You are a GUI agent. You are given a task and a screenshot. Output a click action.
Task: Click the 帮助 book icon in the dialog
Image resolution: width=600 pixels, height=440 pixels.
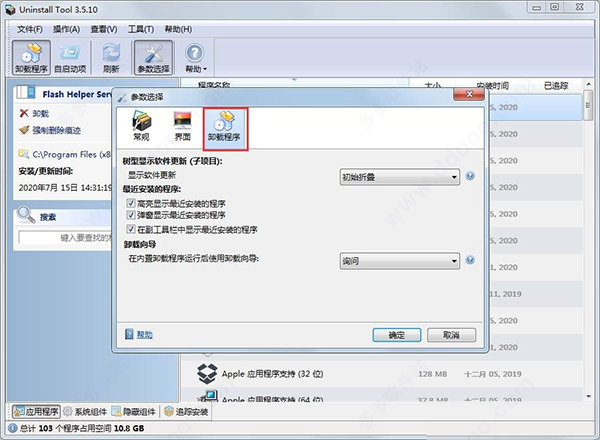pos(129,334)
